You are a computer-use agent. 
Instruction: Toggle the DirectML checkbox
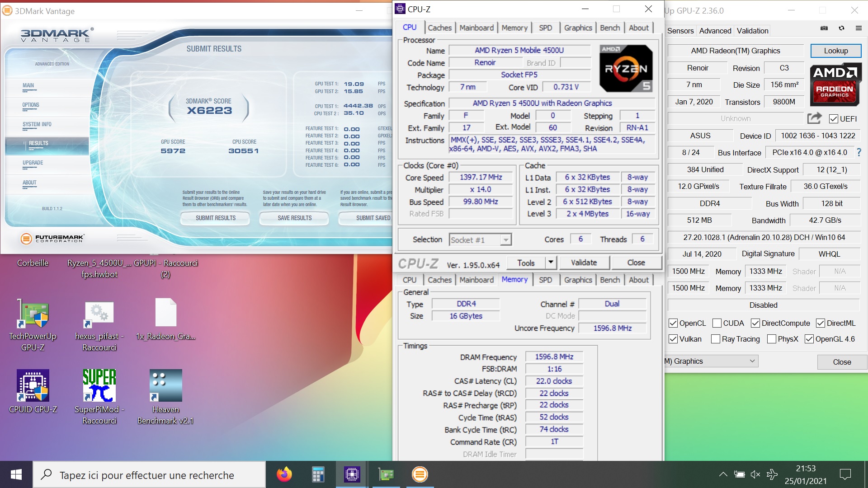[x=821, y=323]
